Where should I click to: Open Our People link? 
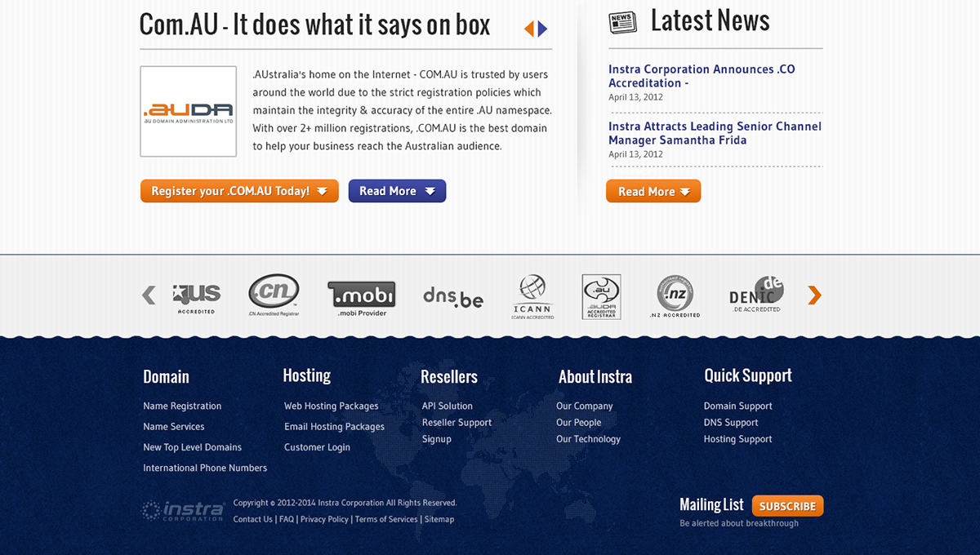click(579, 422)
